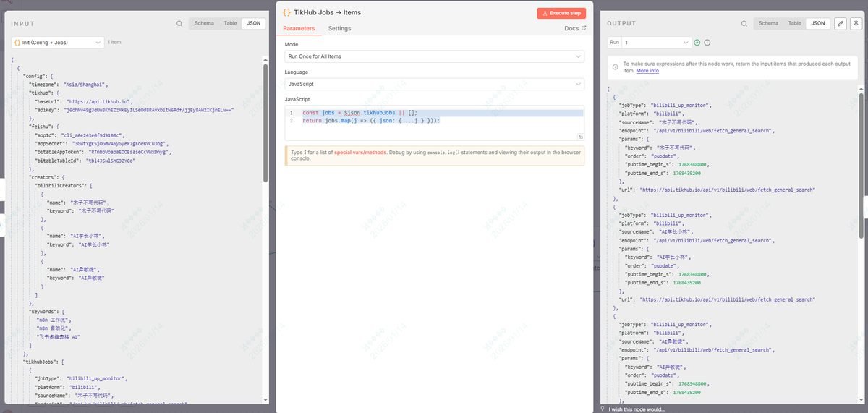
Task: Expand the code editor to full screen
Action: tap(581, 137)
